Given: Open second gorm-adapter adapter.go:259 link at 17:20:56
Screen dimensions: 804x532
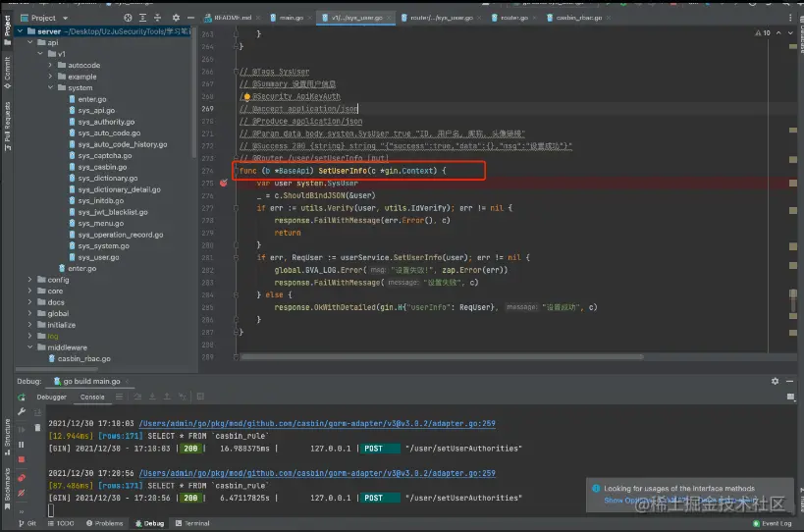Looking at the screenshot, I should point(317,473).
